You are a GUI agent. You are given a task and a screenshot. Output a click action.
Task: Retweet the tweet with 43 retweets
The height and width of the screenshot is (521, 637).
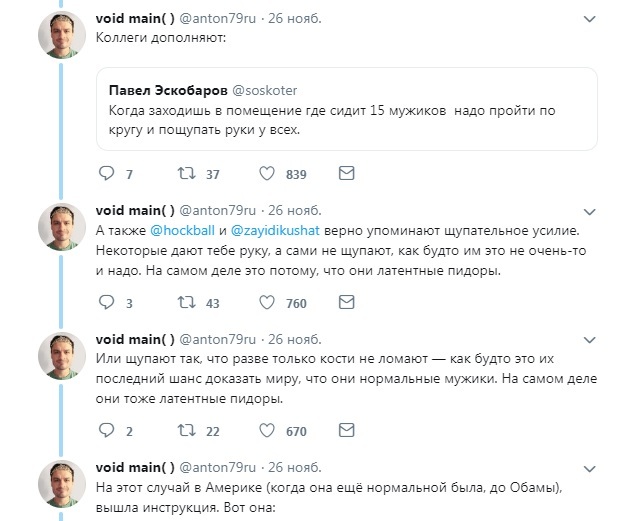[x=184, y=303]
